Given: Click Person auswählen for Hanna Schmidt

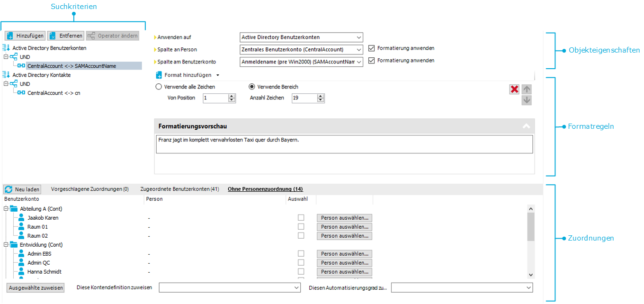Looking at the screenshot, I should (344, 272).
